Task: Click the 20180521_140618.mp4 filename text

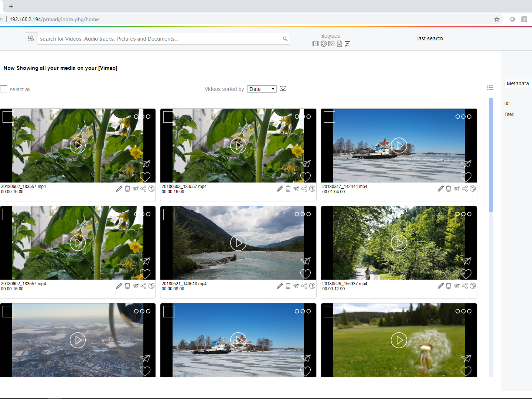Action: [184, 283]
